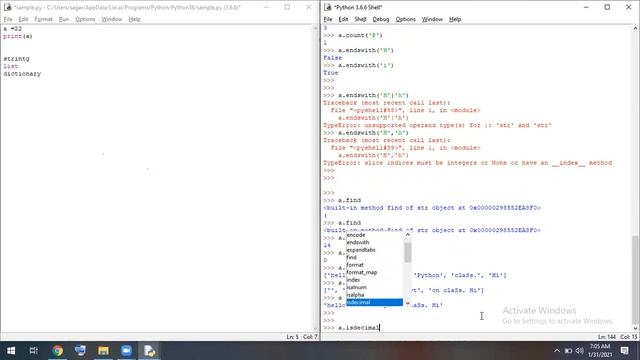Open the notification center icon
The width and height of the screenshot is (640, 360).
click(x=624, y=351)
